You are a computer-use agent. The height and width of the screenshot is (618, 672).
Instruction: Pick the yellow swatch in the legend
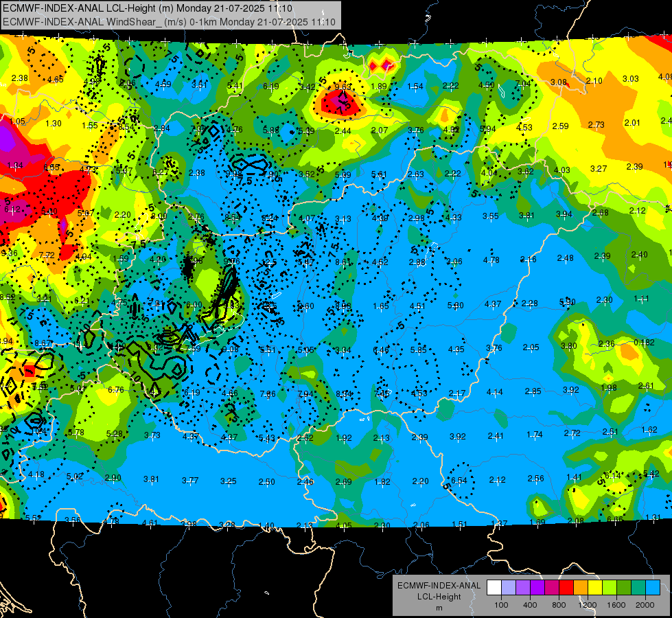pos(595,588)
